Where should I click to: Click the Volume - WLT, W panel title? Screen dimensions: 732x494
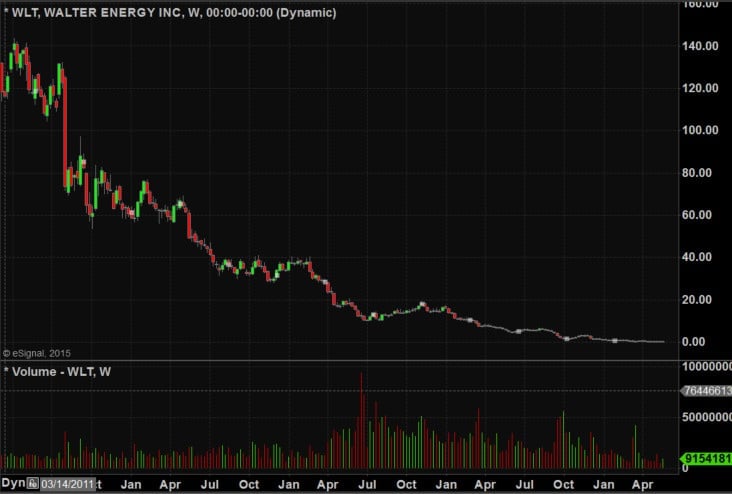pyautogui.click(x=61, y=372)
